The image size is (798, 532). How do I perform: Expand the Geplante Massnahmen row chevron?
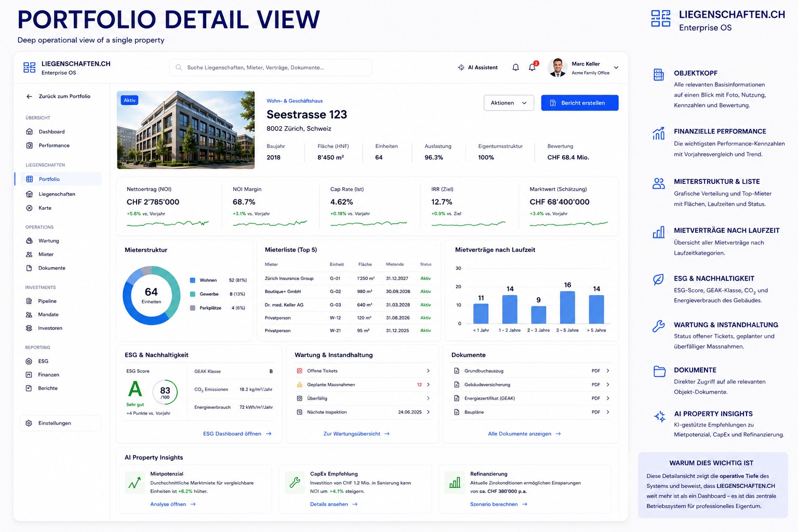428,385
